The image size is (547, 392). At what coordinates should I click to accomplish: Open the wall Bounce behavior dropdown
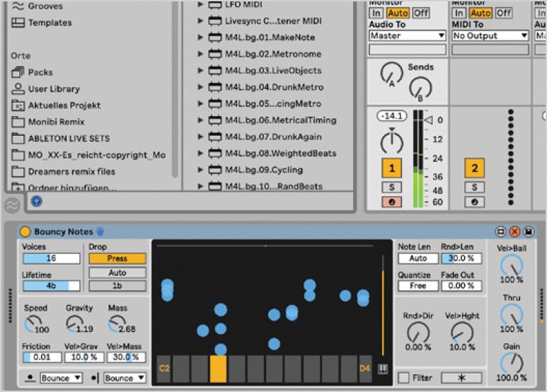pos(125,378)
